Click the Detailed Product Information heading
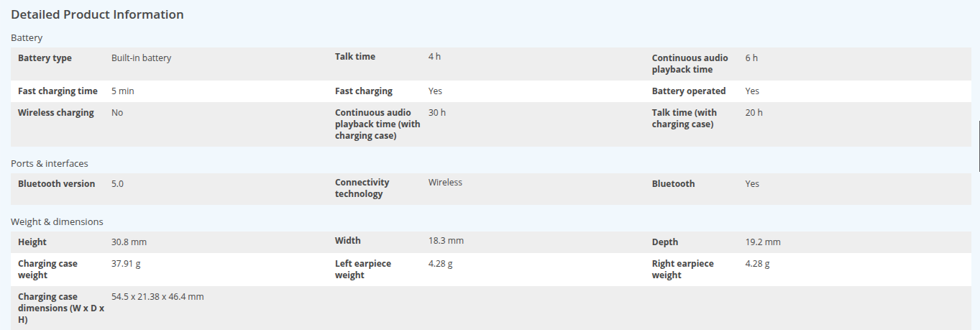 click(97, 14)
